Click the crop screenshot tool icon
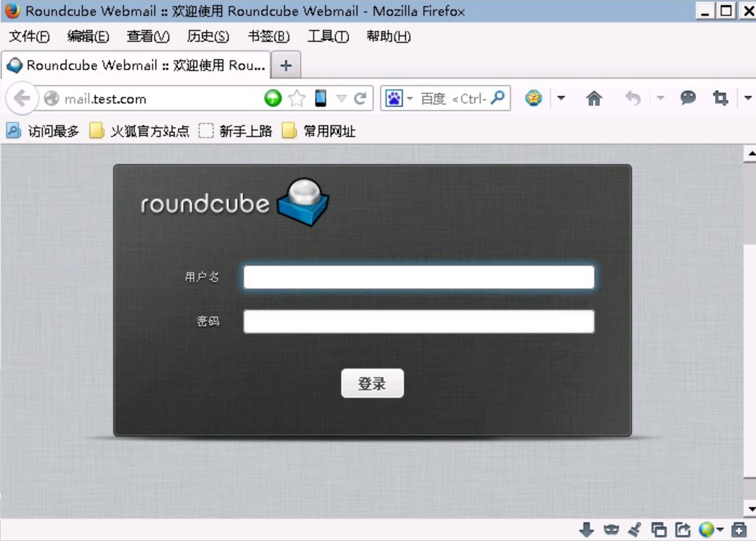The image size is (756, 541). pos(720,98)
